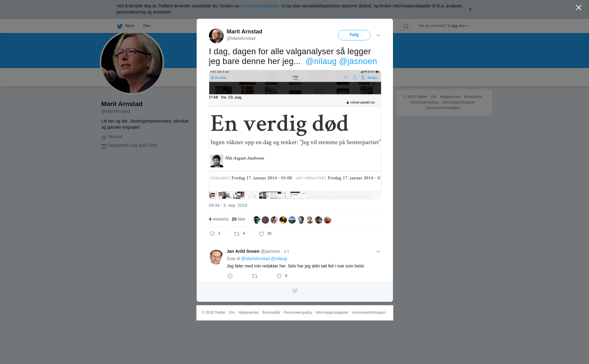Toggle Følg button for Marit Arnstad
The width and height of the screenshot is (589, 364).
pyautogui.click(x=354, y=35)
